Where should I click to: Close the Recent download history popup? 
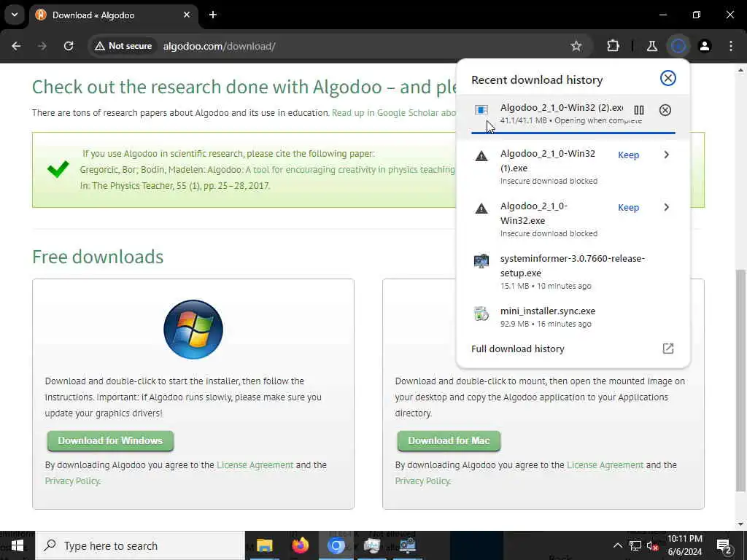[x=668, y=78]
